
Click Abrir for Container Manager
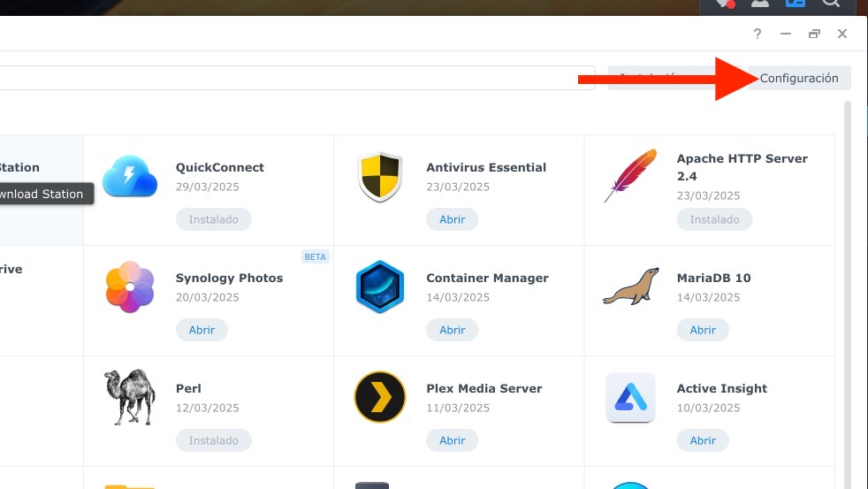click(453, 330)
